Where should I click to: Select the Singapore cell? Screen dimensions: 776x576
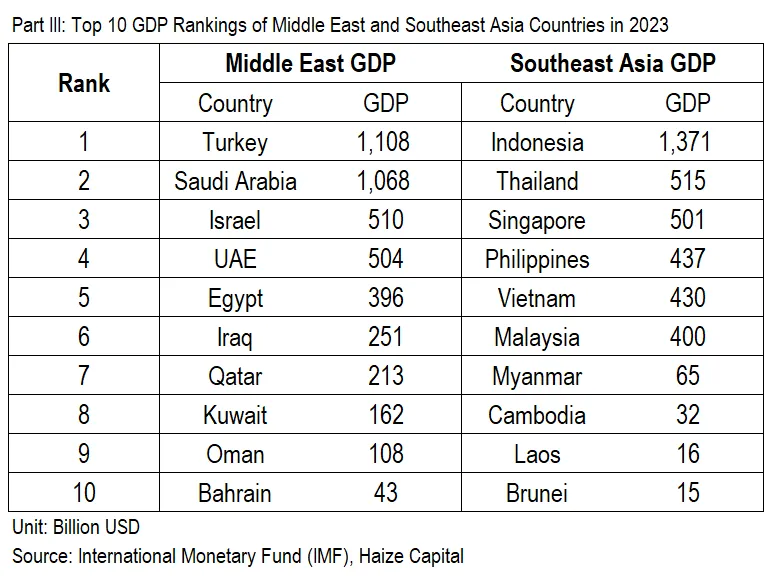537,220
